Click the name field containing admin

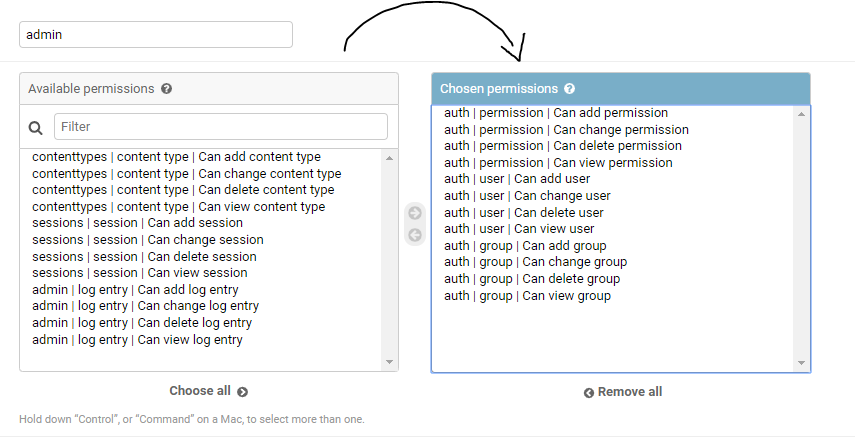155,35
